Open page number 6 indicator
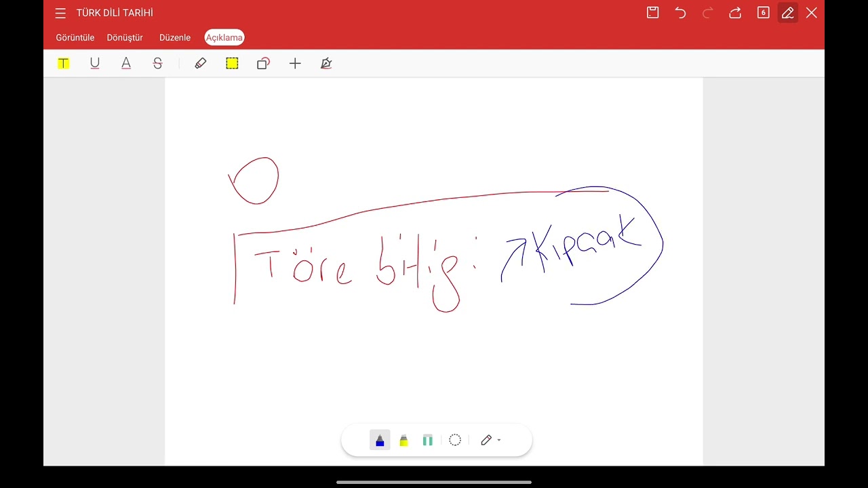 click(x=763, y=12)
